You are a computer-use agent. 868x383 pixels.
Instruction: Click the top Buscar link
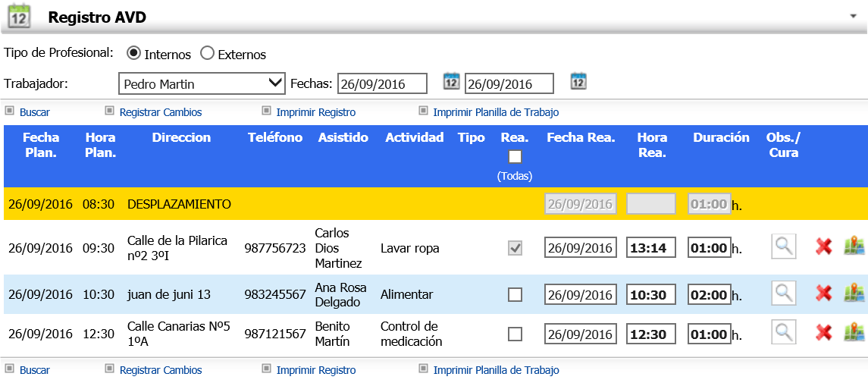click(x=35, y=112)
